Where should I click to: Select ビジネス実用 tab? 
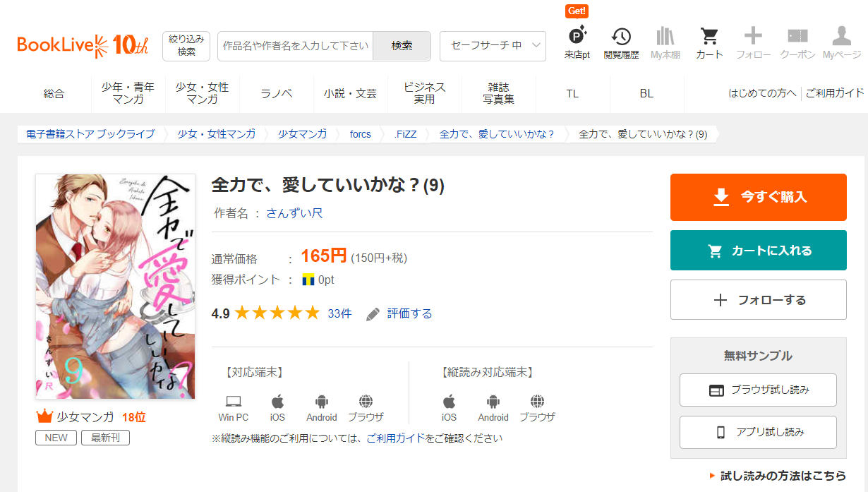pos(425,94)
